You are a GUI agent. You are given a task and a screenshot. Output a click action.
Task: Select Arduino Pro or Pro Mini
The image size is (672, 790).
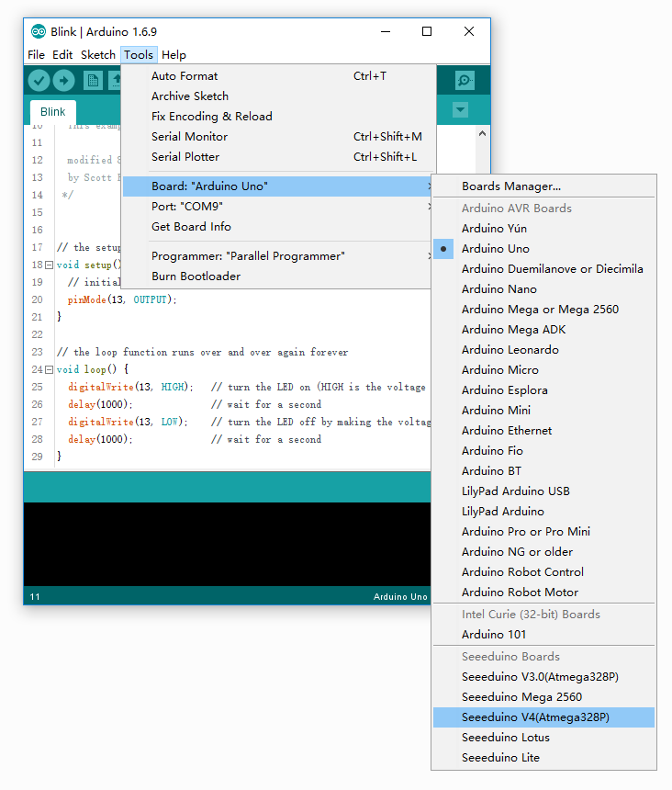[x=543, y=532]
